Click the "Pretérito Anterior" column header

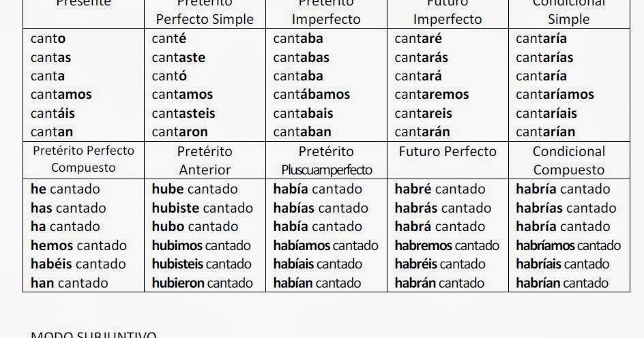(x=205, y=160)
